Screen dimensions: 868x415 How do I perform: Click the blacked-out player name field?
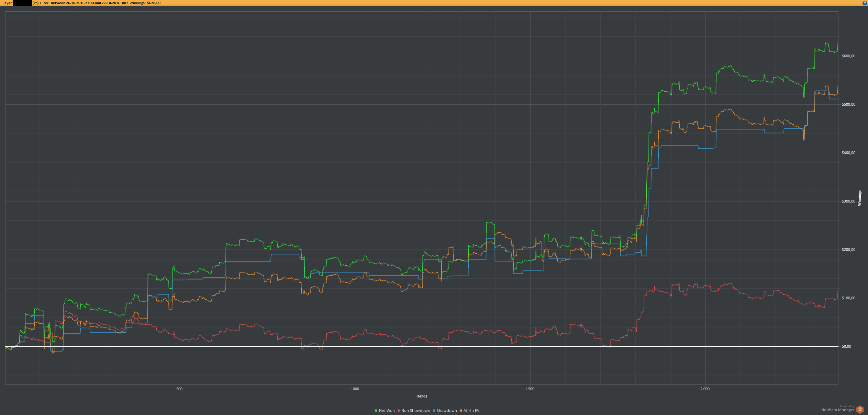coord(22,3)
